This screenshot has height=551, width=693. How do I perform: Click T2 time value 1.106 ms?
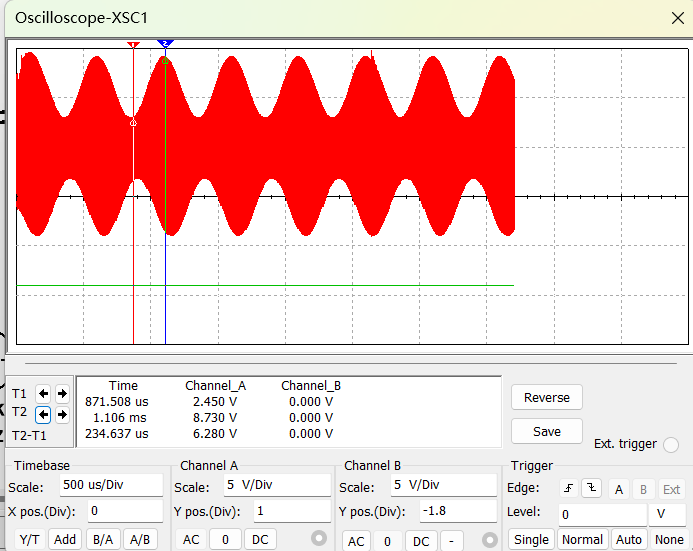pos(119,418)
